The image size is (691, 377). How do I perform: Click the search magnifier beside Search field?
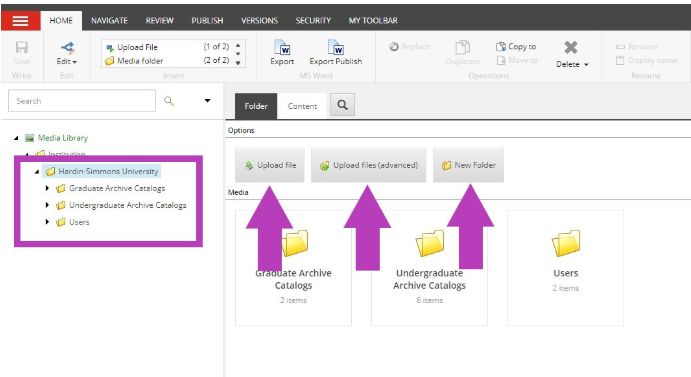(169, 101)
